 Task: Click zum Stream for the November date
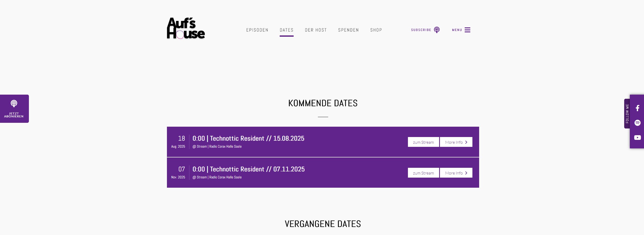click(x=423, y=173)
